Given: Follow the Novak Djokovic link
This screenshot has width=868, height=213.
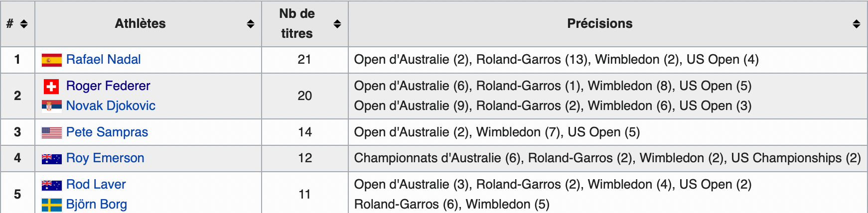Looking at the screenshot, I should tap(111, 106).
